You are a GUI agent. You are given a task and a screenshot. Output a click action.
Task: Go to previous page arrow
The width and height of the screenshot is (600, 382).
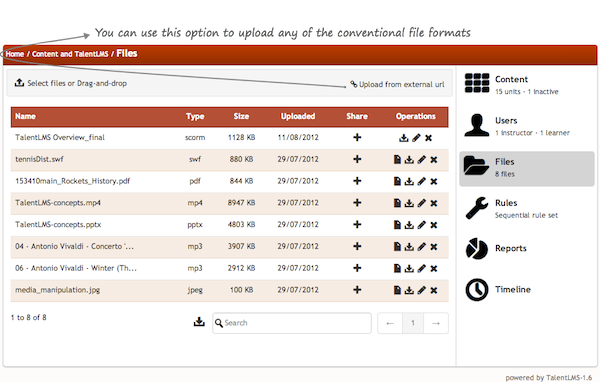coord(390,323)
